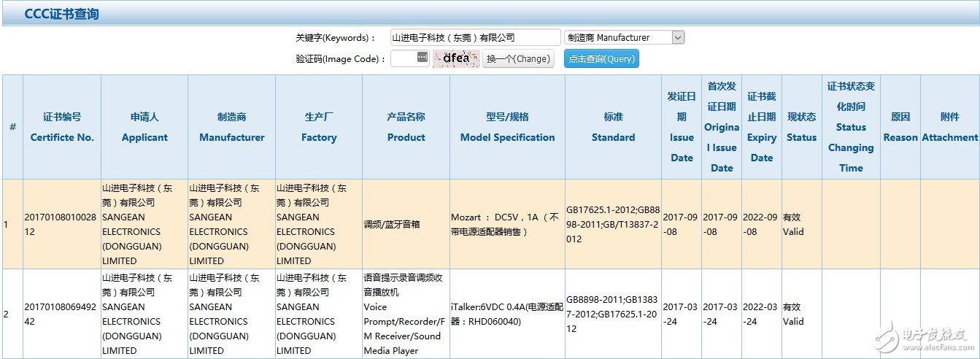Click the Factory column header
Screen dimensions: 980x359
click(x=319, y=127)
